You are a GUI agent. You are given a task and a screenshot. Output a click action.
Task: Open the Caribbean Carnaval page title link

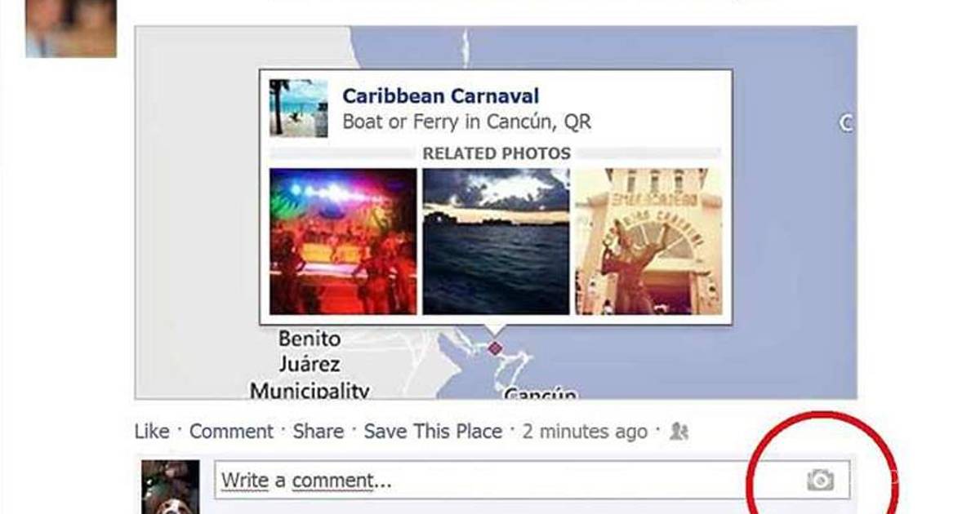point(440,95)
